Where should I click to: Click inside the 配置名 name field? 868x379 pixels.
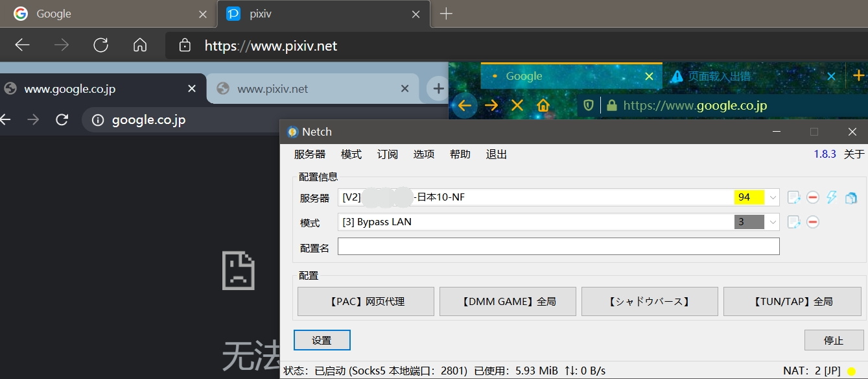(557, 246)
